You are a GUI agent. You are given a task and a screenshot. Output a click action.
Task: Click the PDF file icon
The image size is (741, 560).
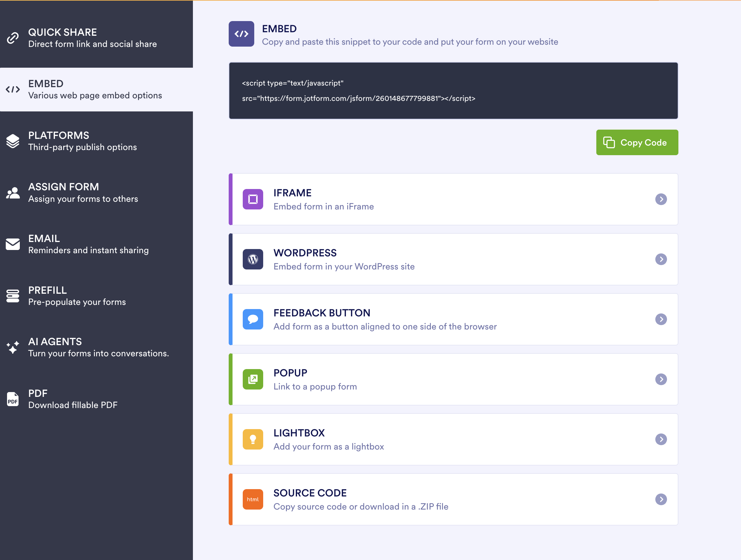pyautogui.click(x=13, y=399)
